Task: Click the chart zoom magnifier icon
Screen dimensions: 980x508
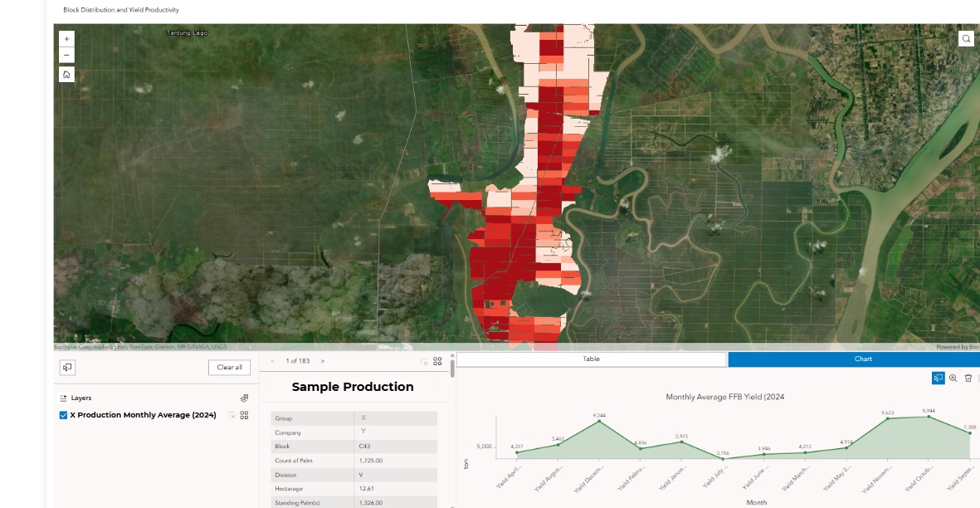Action: pos(953,378)
